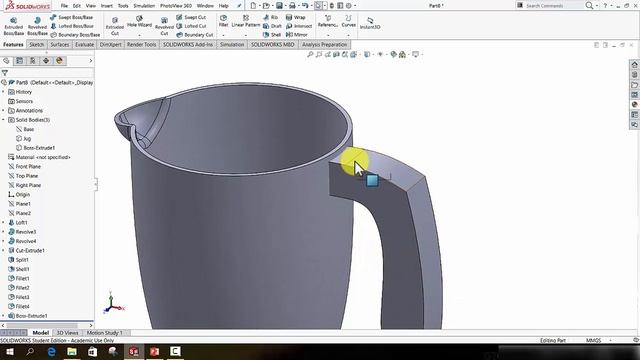Open the File menu
Image resolution: width=640 pixels, height=360 pixels.
click(64, 6)
